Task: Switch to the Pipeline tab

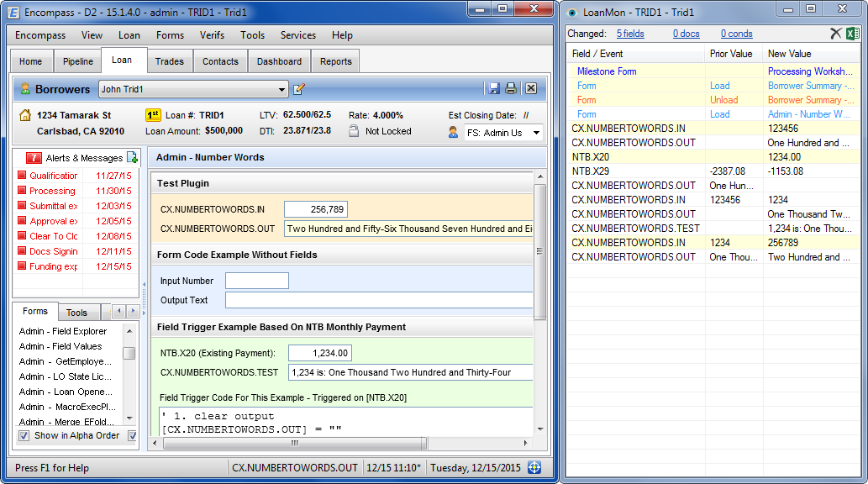Action: click(x=77, y=61)
